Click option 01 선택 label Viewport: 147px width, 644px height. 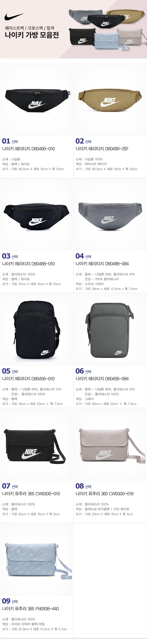coord(10,141)
